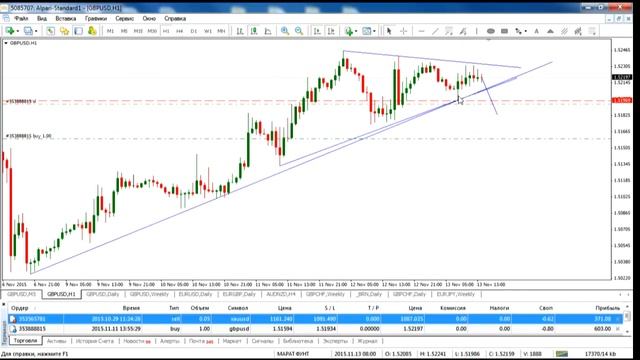Toggle the Data Window star icon
The height and width of the screenshot is (360, 640).
(64, 31)
